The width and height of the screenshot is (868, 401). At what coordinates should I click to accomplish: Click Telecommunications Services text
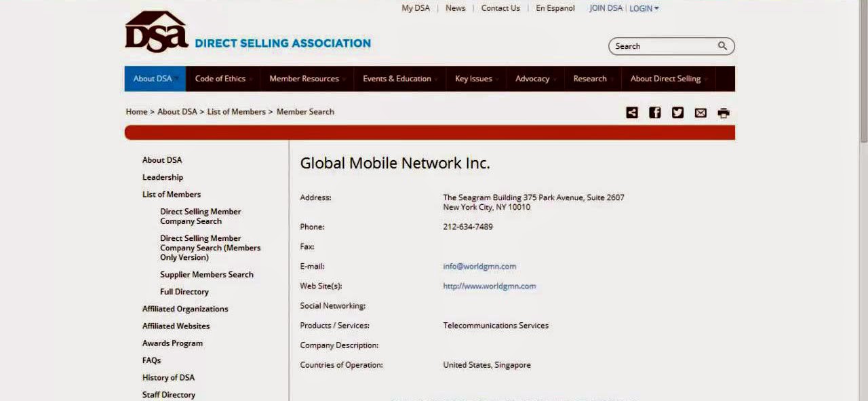(x=496, y=326)
